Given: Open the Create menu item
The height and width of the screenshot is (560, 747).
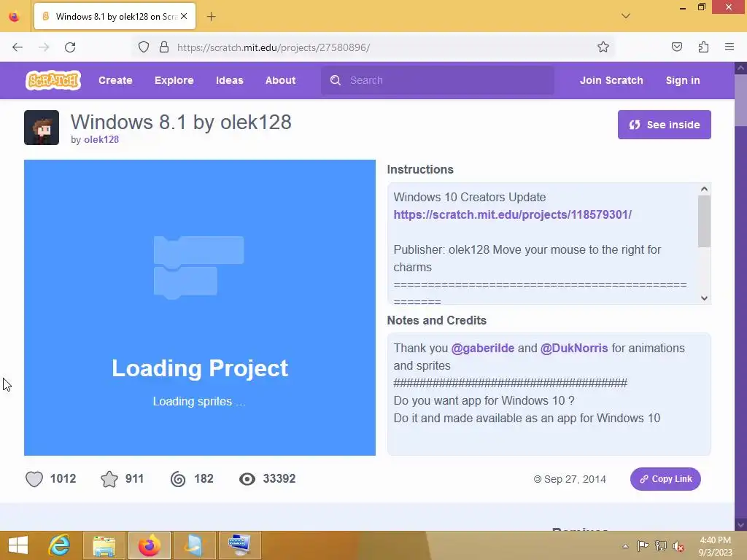Looking at the screenshot, I should pos(115,80).
